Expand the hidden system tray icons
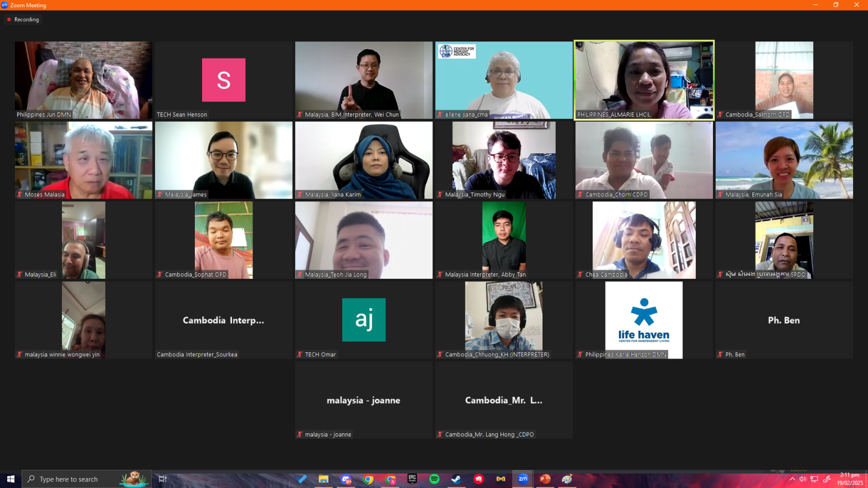 point(792,479)
